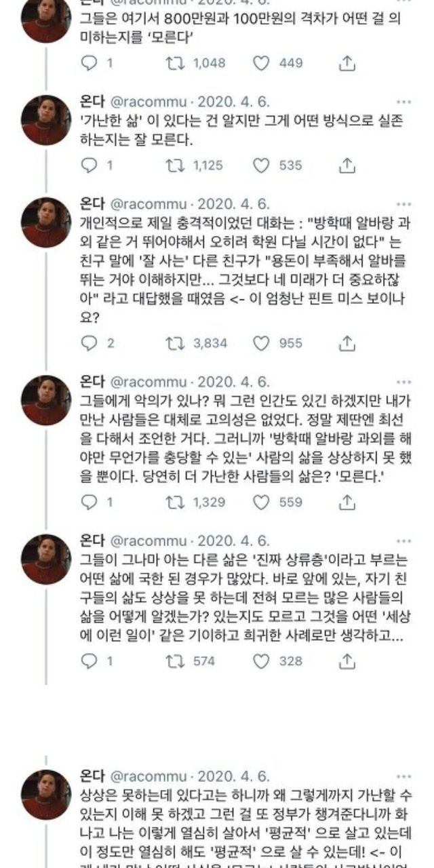Viewport: 434px width, 868px height.
Task: Retweet the tweet with 3,834 retweets
Action: pyautogui.click(x=175, y=343)
